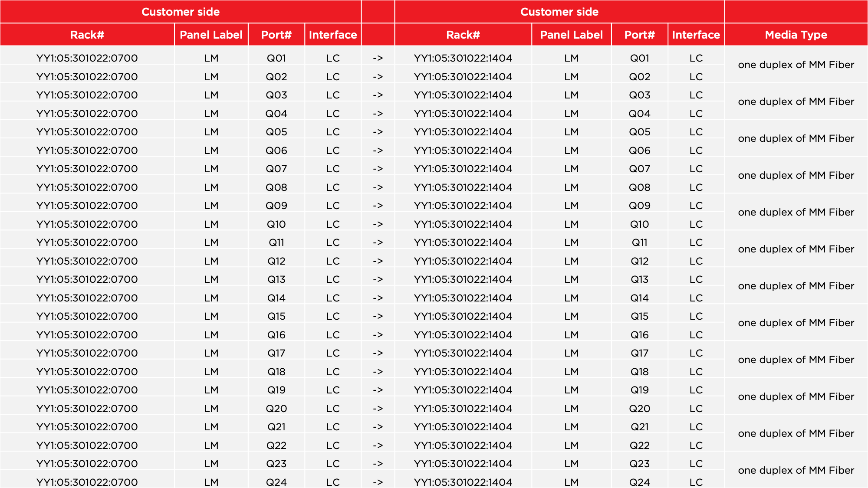Click the Interface header on the 1404 side
Viewport: 868px width, 488px height.
(x=696, y=35)
